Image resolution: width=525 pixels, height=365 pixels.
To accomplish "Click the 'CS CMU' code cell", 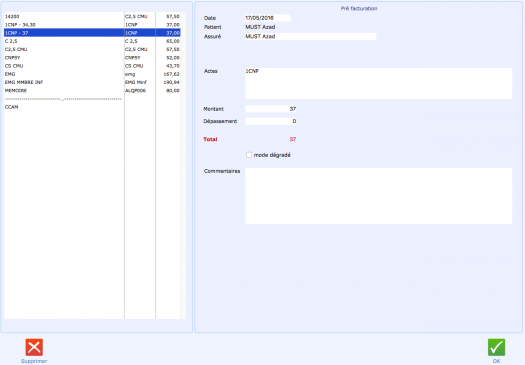I will coord(140,66).
